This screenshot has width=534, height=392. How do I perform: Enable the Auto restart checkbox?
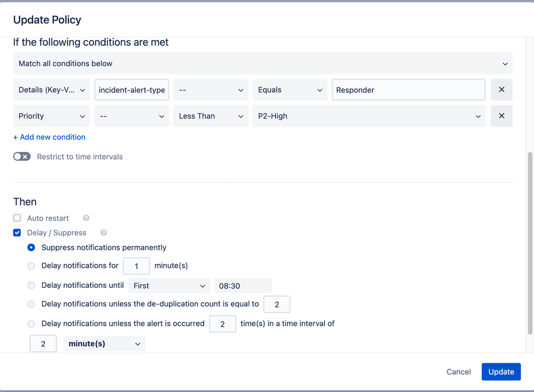[x=17, y=218]
